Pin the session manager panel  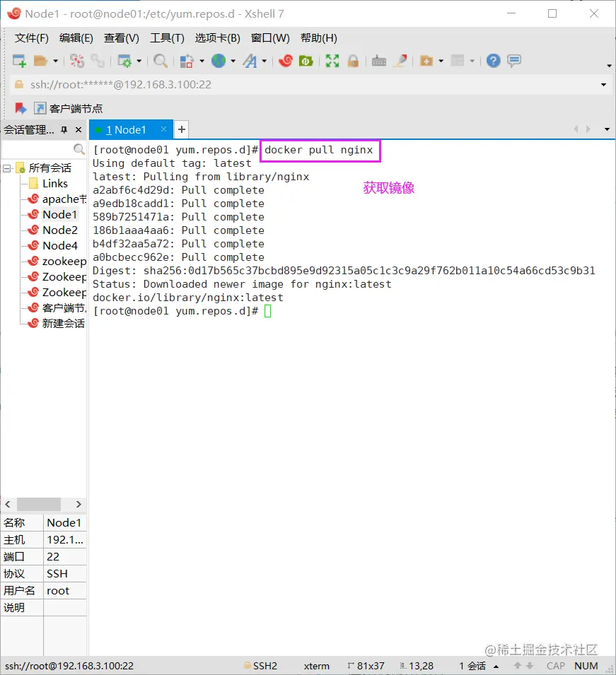[x=64, y=129]
